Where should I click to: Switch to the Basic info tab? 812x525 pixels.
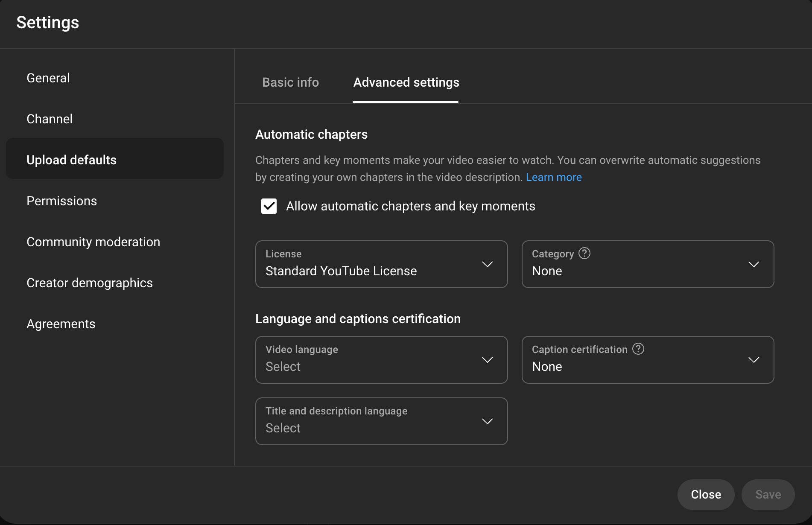coord(291,82)
